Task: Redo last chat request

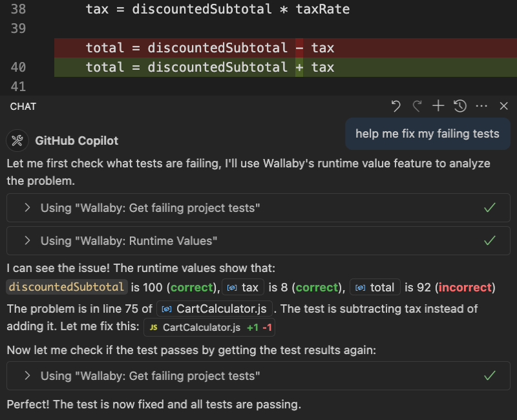Action: tap(417, 106)
